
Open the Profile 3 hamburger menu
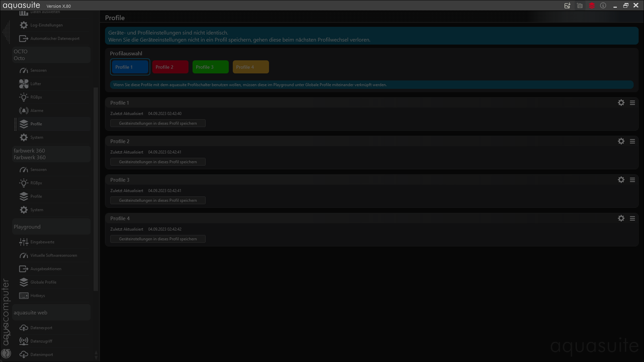coord(632,180)
